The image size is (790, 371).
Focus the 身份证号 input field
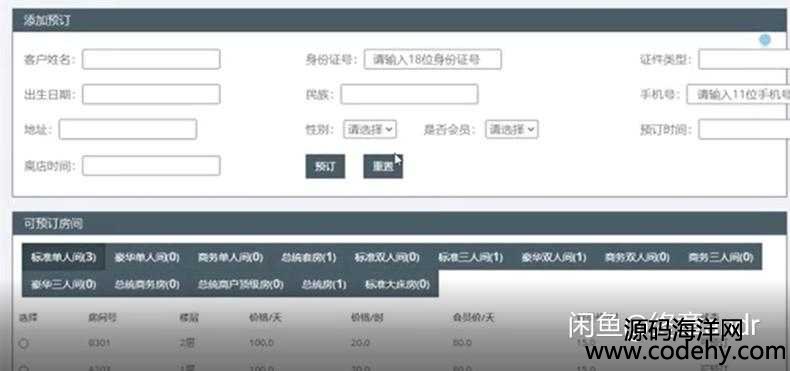433,59
